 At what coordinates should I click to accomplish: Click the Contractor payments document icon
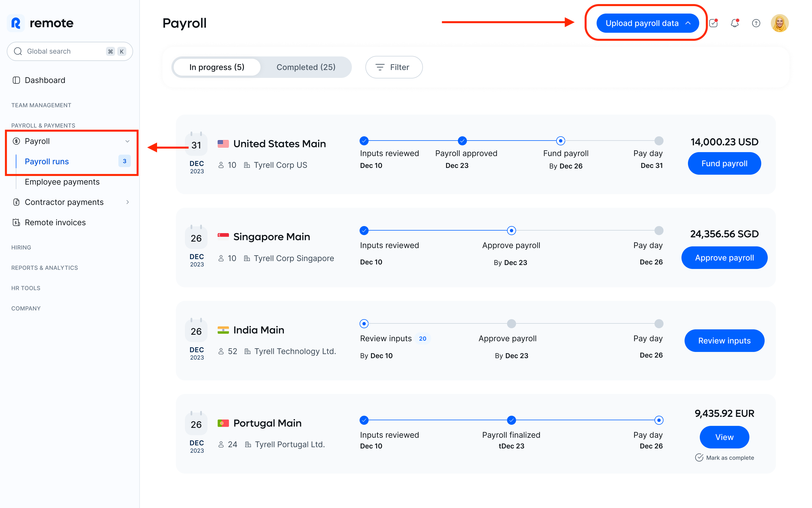tap(16, 202)
